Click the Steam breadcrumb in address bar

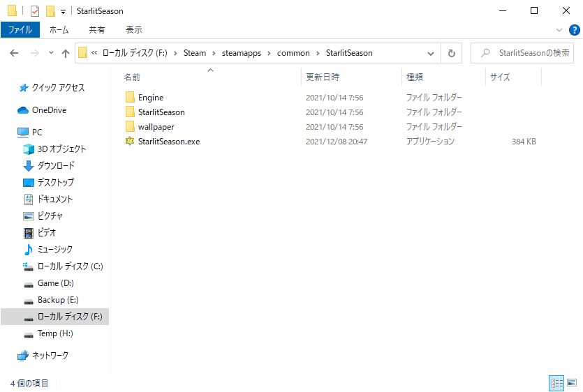195,53
